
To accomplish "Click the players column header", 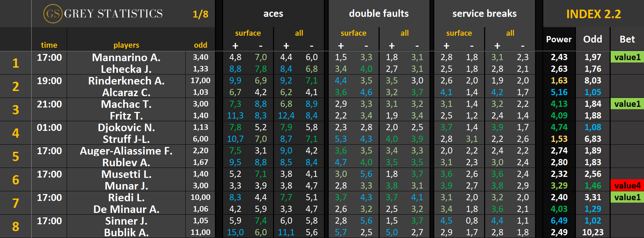I will coord(126,45).
